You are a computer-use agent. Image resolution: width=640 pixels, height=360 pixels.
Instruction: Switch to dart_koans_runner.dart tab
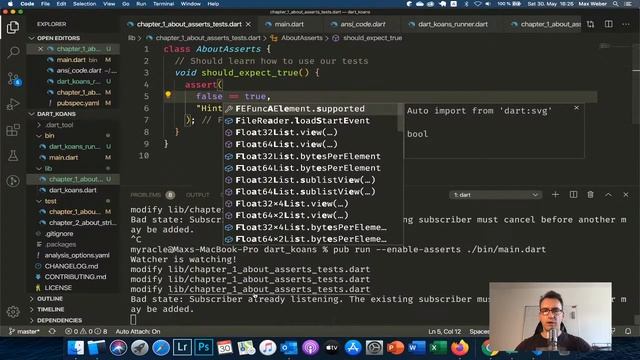click(x=452, y=24)
